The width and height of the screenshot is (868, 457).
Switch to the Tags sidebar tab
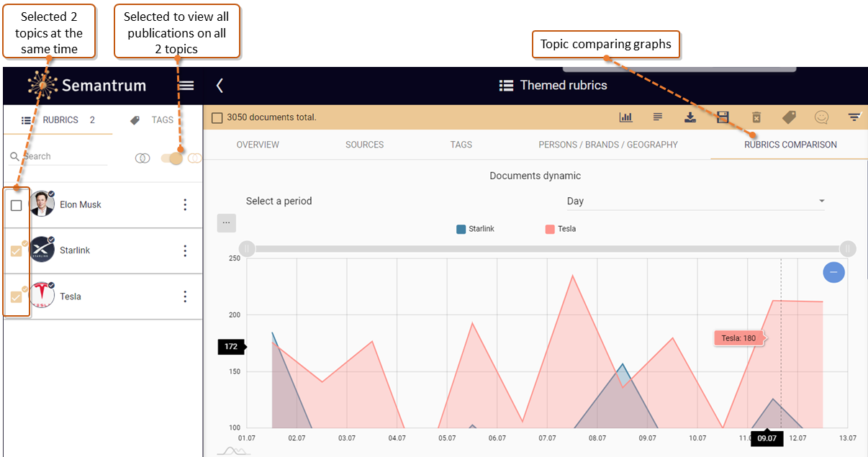tap(152, 120)
